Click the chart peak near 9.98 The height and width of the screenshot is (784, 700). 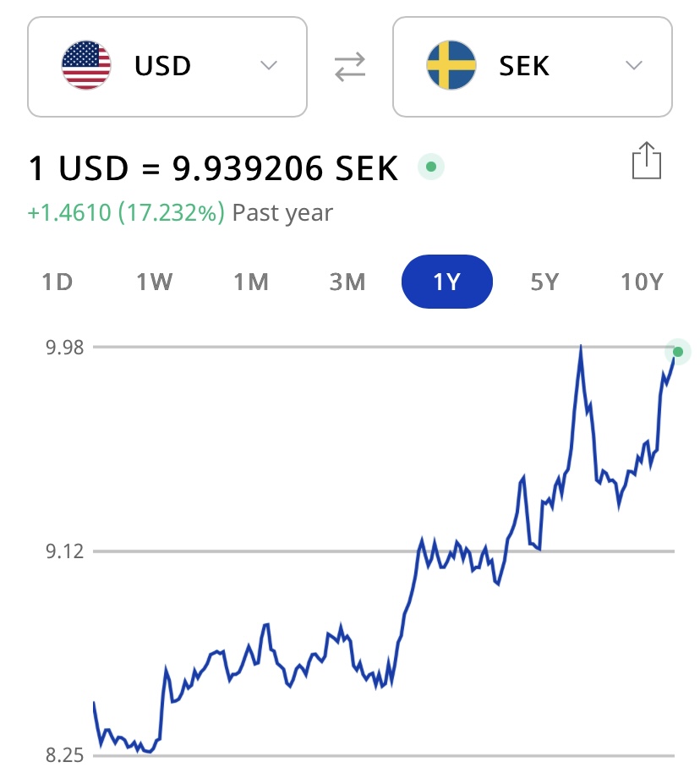click(581, 347)
